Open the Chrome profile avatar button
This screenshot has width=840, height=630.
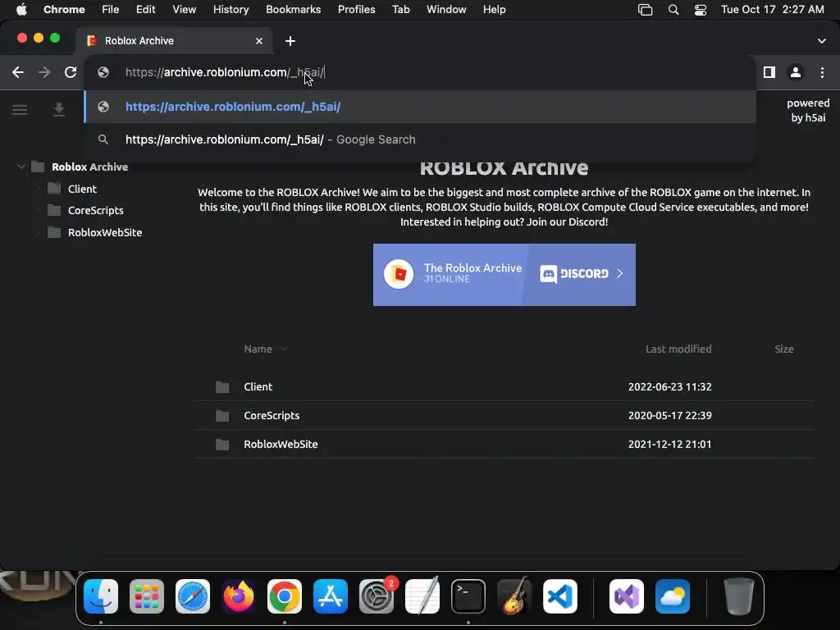pyautogui.click(x=796, y=72)
